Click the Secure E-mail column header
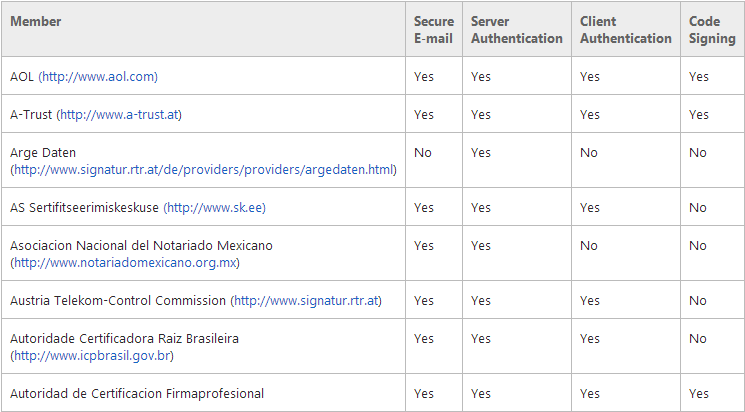This screenshot has height=412, width=745. point(434,29)
